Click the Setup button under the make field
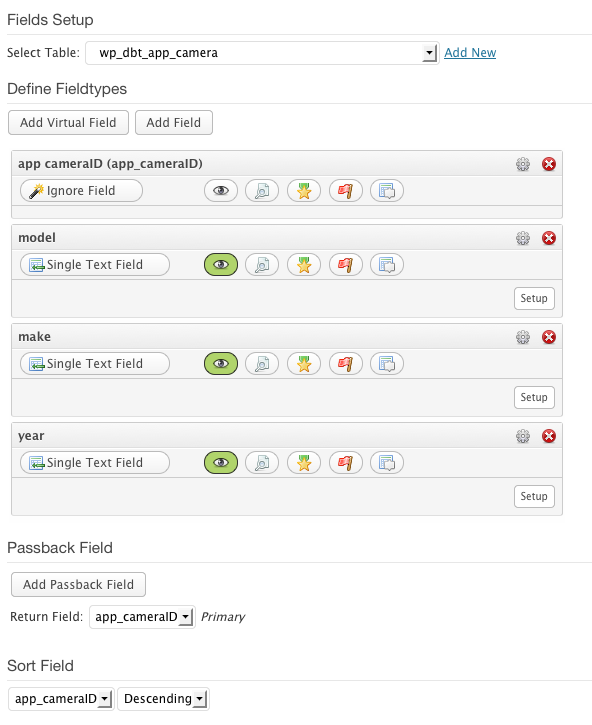Screen dimensions: 592x725 pyautogui.click(x=534, y=397)
